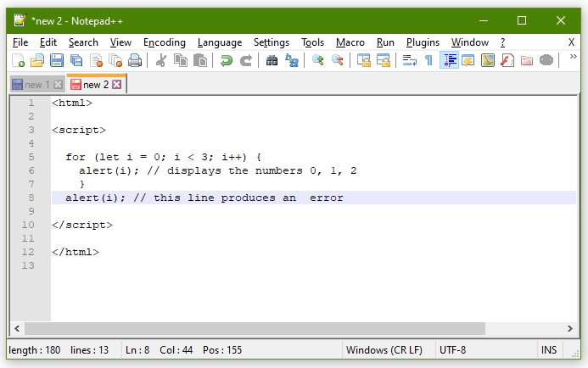Click the '</html>' closing tag line
The width and height of the screenshot is (588, 368).
click(76, 252)
